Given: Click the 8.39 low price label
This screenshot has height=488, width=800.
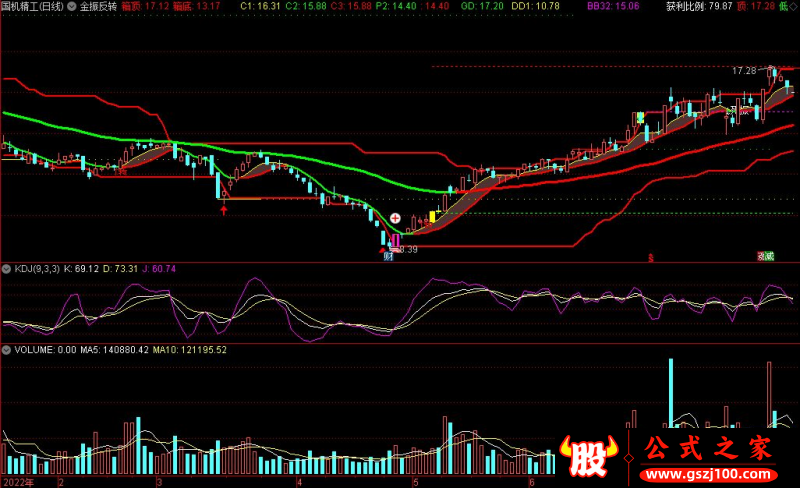Looking at the screenshot, I should pos(408,250).
